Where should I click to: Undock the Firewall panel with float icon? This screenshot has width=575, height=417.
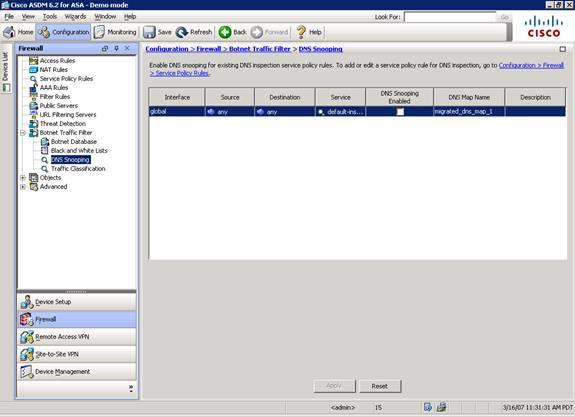[105, 48]
